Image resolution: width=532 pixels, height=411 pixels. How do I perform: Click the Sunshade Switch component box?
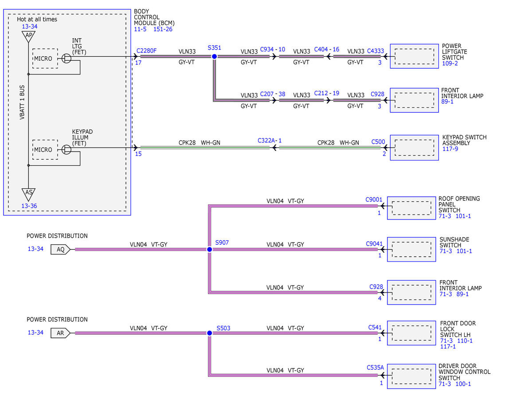coord(411,250)
